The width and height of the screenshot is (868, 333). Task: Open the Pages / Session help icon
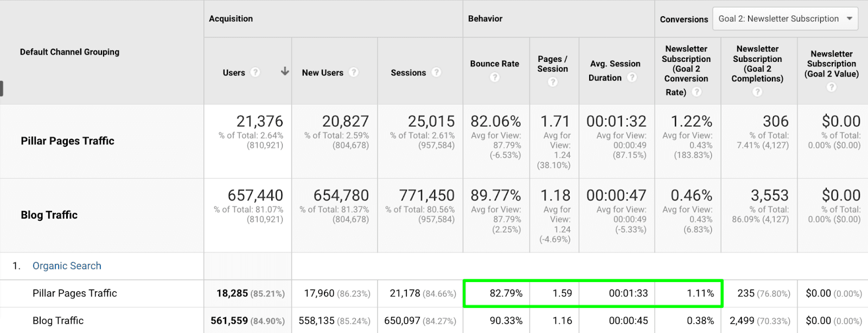[x=552, y=82]
